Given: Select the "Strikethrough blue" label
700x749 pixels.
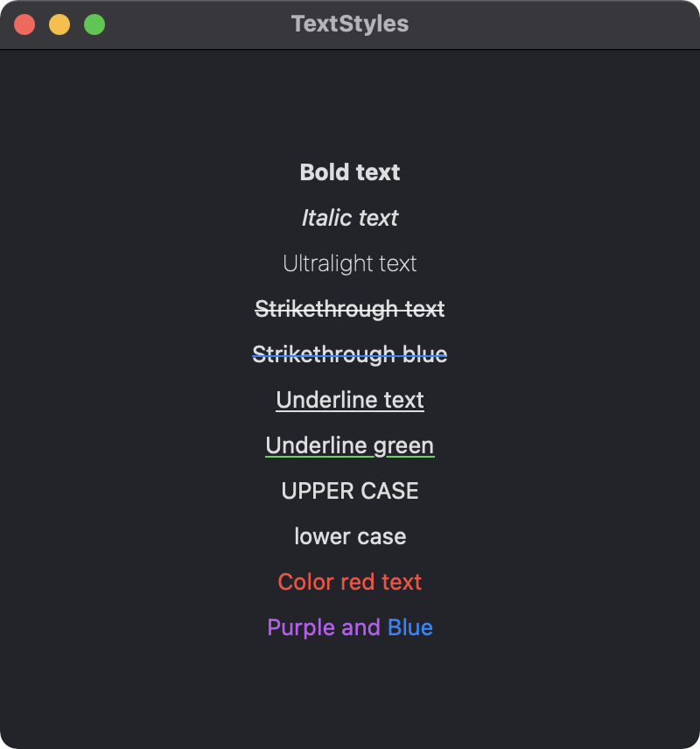Looking at the screenshot, I should 350,354.
